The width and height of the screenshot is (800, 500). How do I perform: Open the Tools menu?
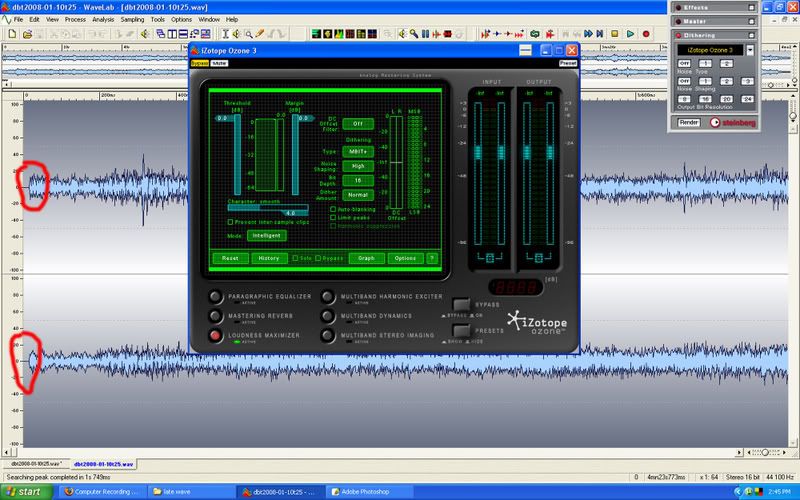158,19
